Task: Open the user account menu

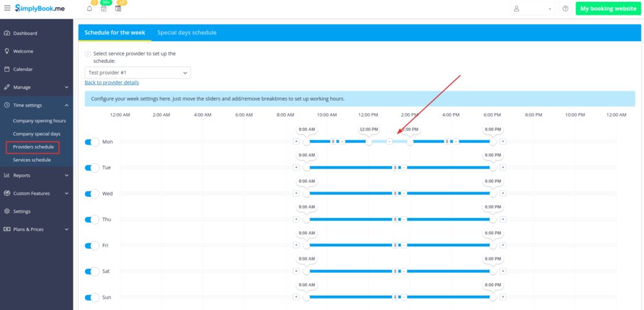Action: (x=532, y=9)
